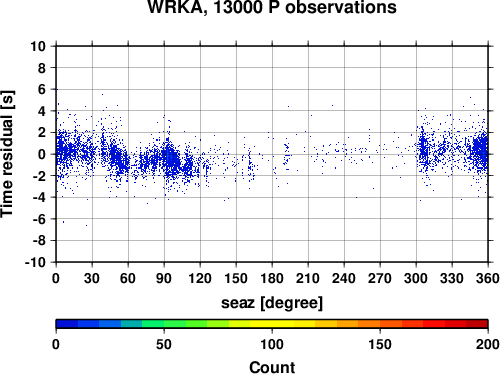500x374 pixels.
Task: Click the colorbar tick label 200
Action: [488, 344]
